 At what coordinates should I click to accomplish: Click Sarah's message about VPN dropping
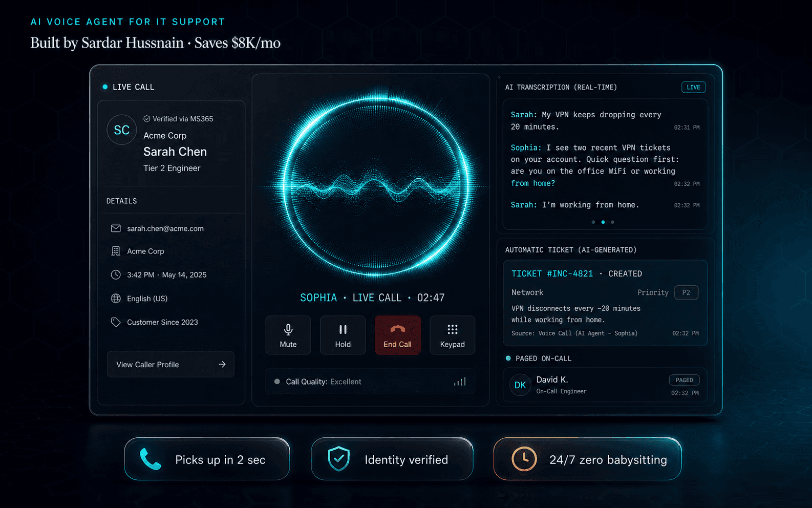click(x=586, y=121)
